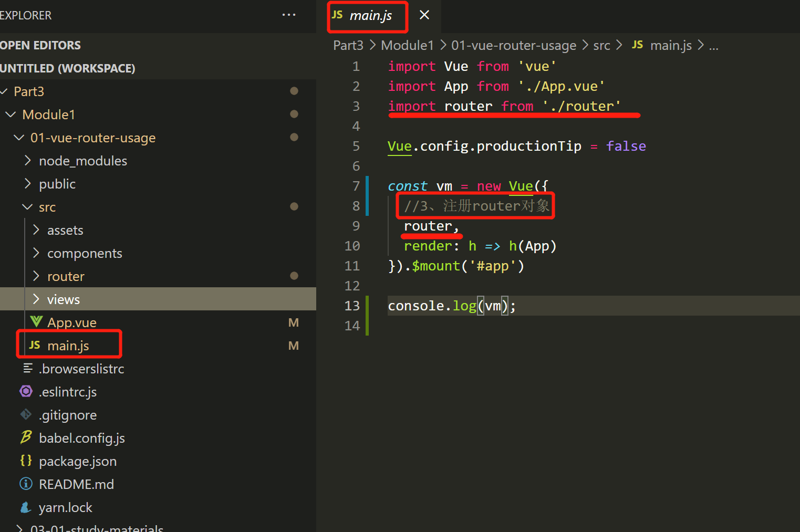Screen dimensions: 800x532
Task: Collapse the Part3 folder chevron
Action: 4,91
